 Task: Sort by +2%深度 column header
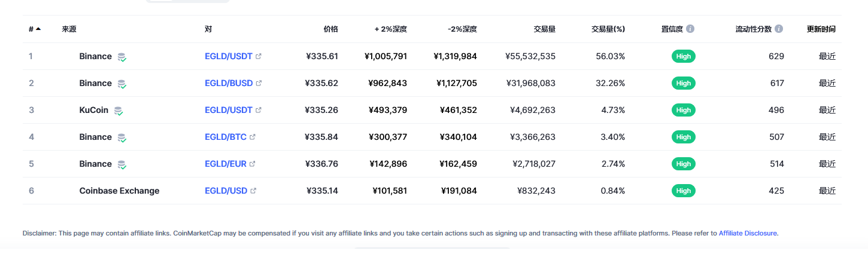[391, 29]
